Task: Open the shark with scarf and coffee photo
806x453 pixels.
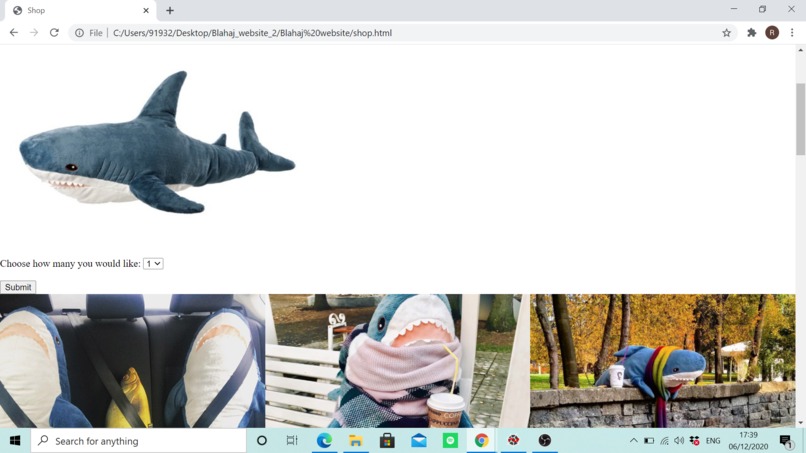Action: tap(397, 360)
